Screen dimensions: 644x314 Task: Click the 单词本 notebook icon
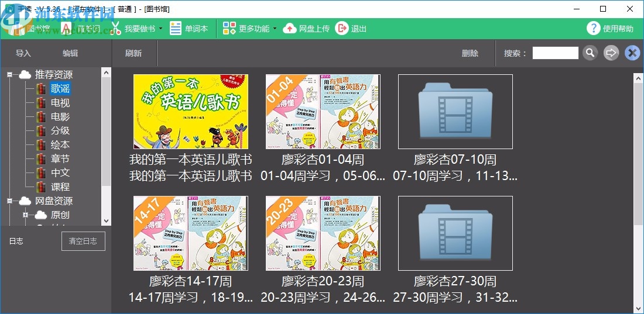point(176,28)
